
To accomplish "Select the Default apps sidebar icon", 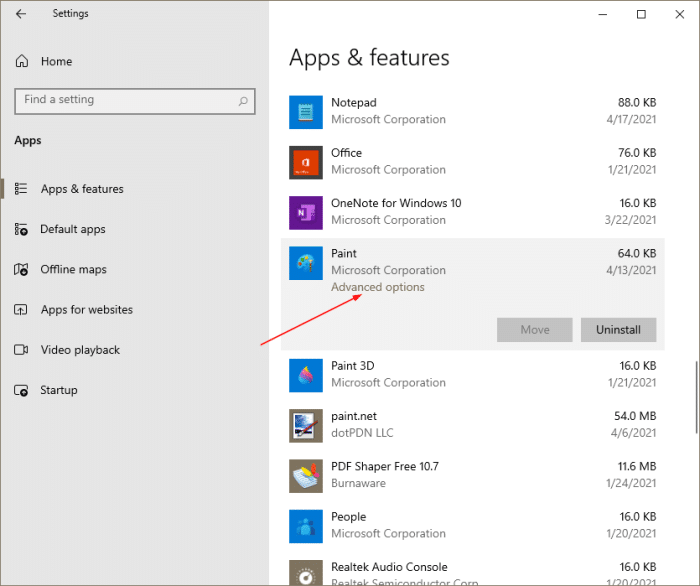I will 21,229.
